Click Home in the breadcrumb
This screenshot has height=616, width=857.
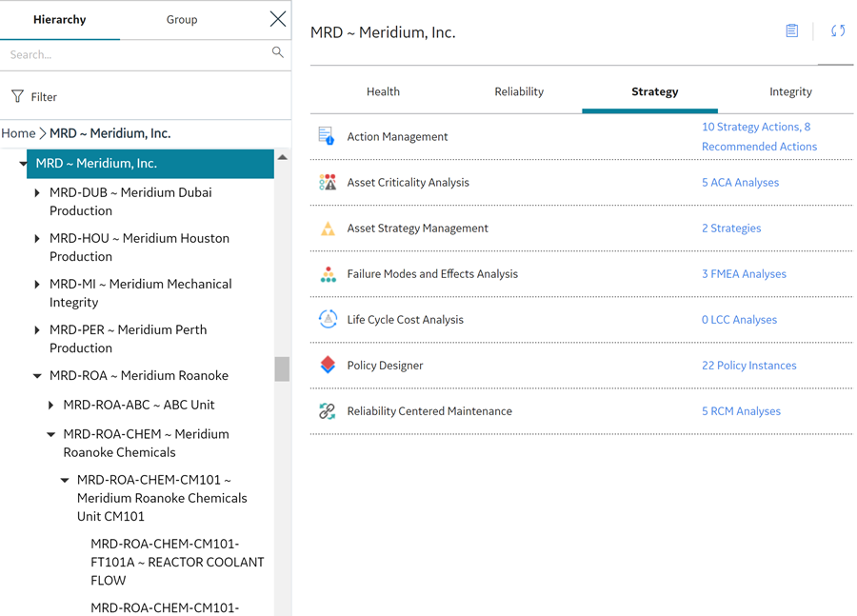[x=18, y=133]
